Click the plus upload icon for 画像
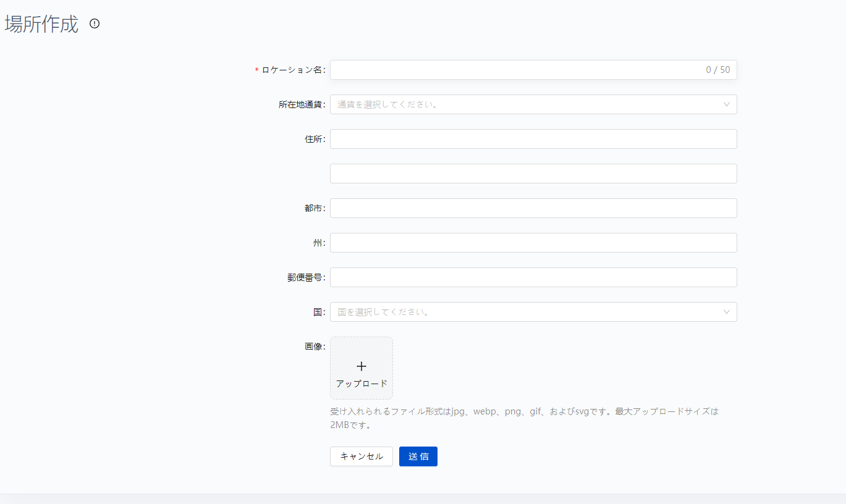 point(361,366)
